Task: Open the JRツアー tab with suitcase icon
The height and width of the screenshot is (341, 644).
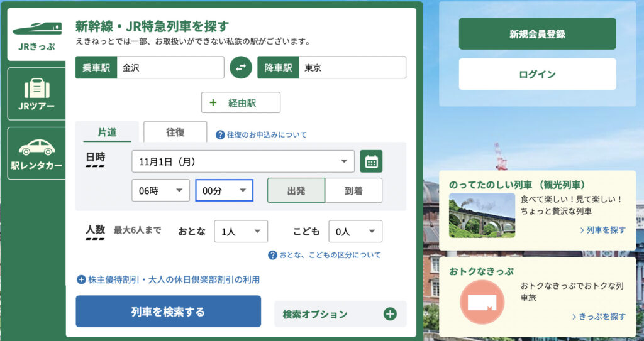Action: click(36, 94)
